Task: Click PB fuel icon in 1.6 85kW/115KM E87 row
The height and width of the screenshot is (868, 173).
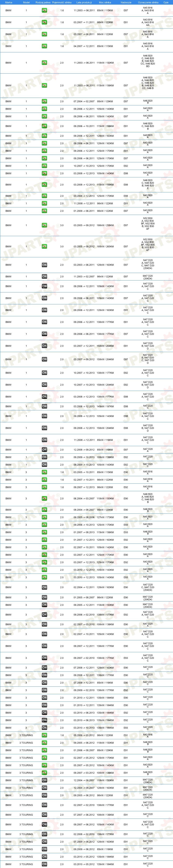Action: [x=44, y=10]
